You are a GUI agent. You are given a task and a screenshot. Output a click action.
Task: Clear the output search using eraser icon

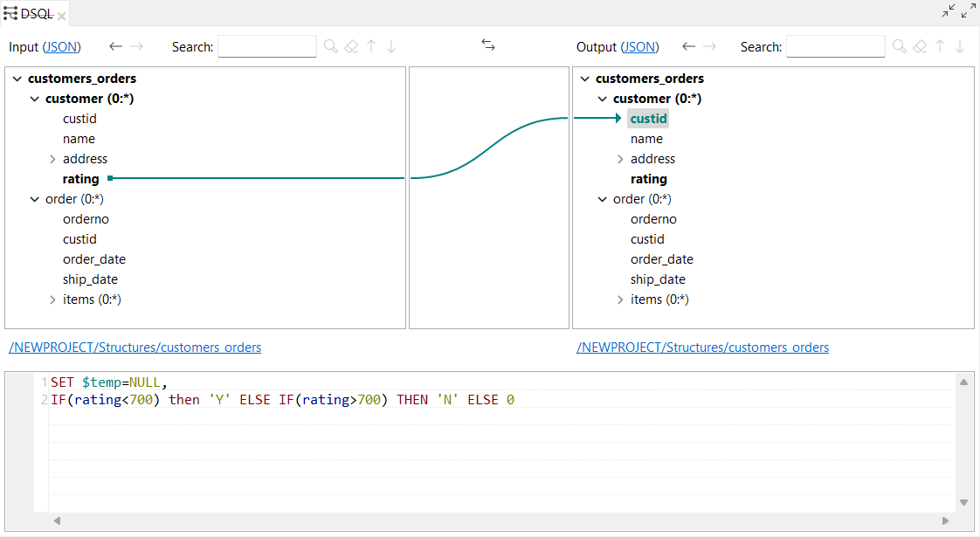tap(920, 46)
